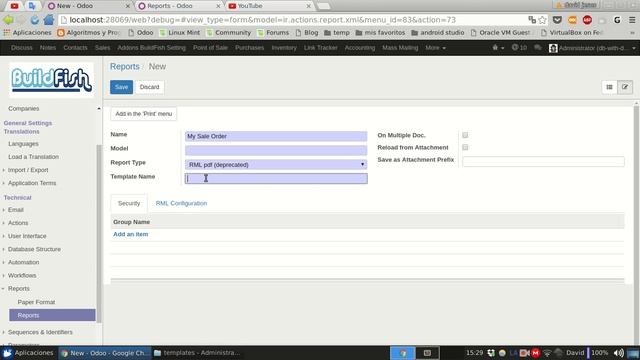Expand Sequences & Identifiers sidebar section
This screenshot has width=640, height=360.
[x=40, y=332]
